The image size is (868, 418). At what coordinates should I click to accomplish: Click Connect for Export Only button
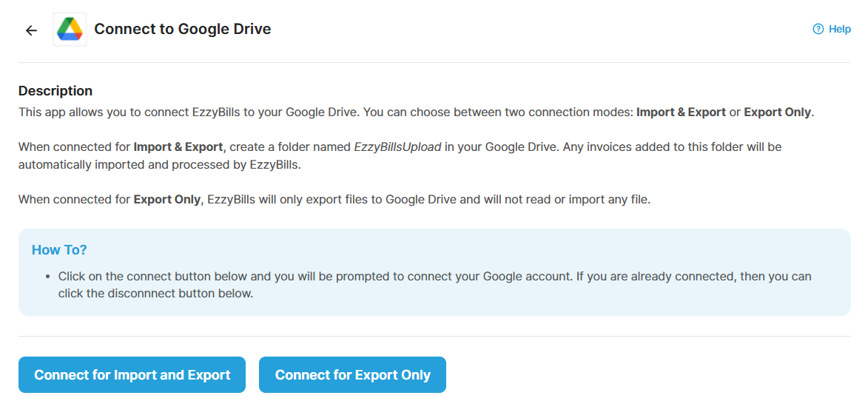pyautogui.click(x=353, y=375)
